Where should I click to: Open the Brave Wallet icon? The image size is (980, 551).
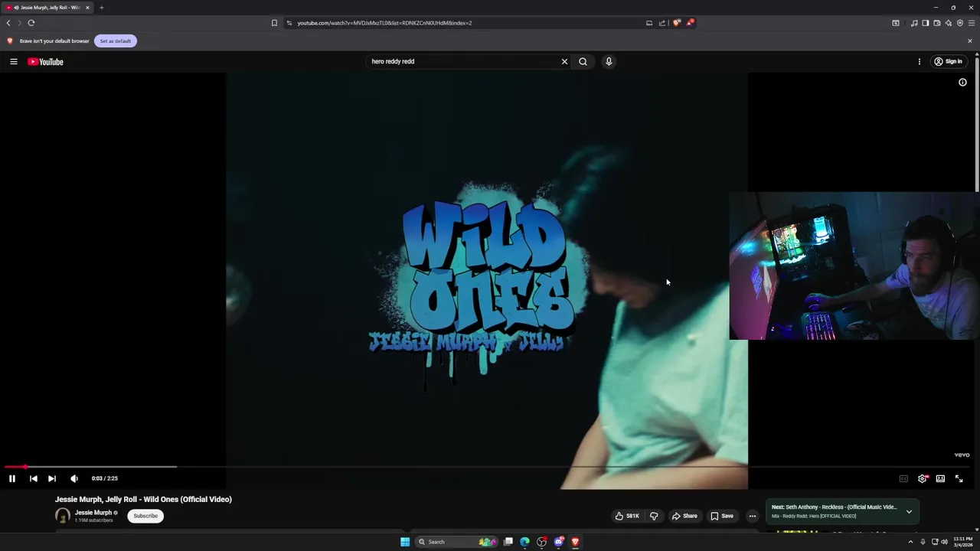tap(936, 23)
